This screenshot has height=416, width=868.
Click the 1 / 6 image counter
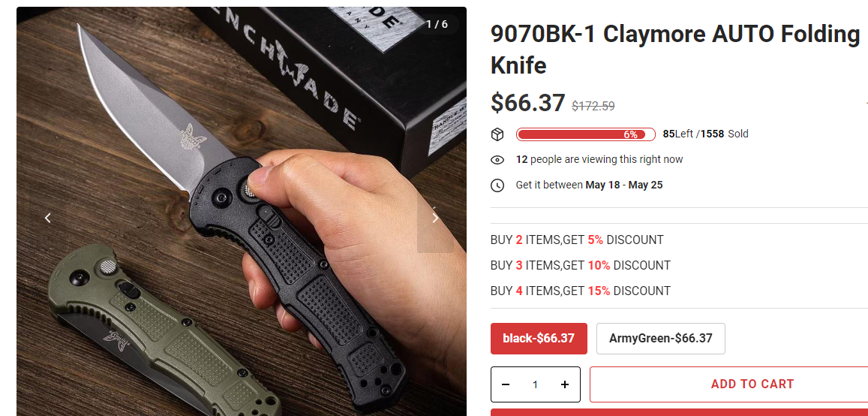pyautogui.click(x=437, y=24)
